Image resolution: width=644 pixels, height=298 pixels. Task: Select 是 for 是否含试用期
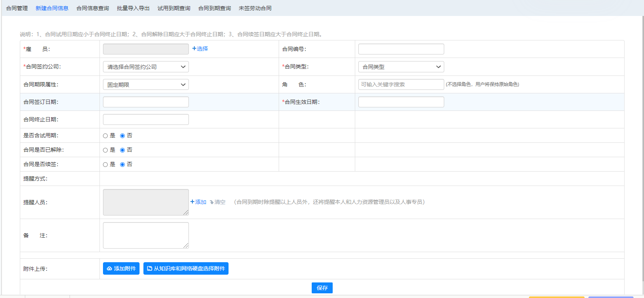point(105,136)
